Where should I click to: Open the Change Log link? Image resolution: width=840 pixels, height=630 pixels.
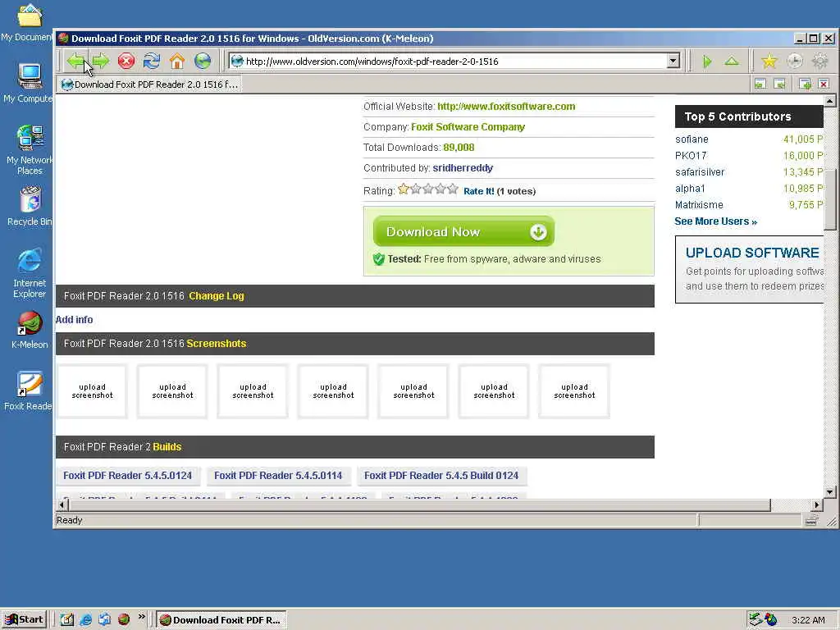pyautogui.click(x=217, y=295)
